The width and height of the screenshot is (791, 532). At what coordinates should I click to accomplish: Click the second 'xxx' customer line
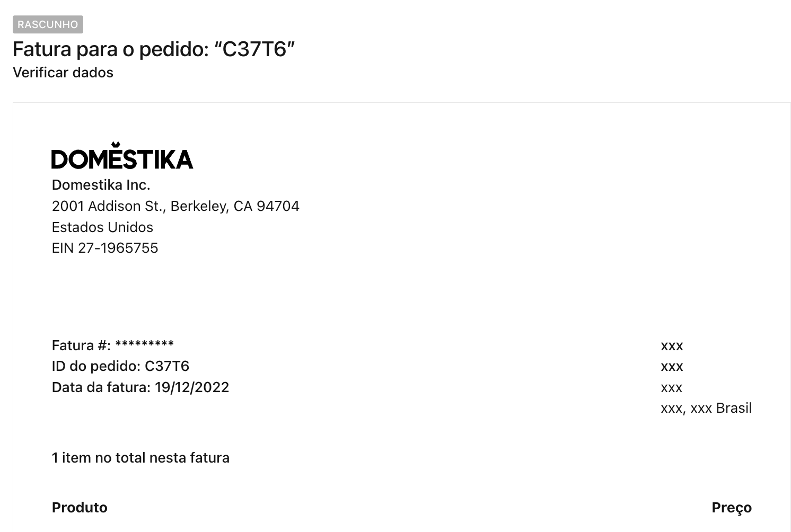(x=672, y=367)
